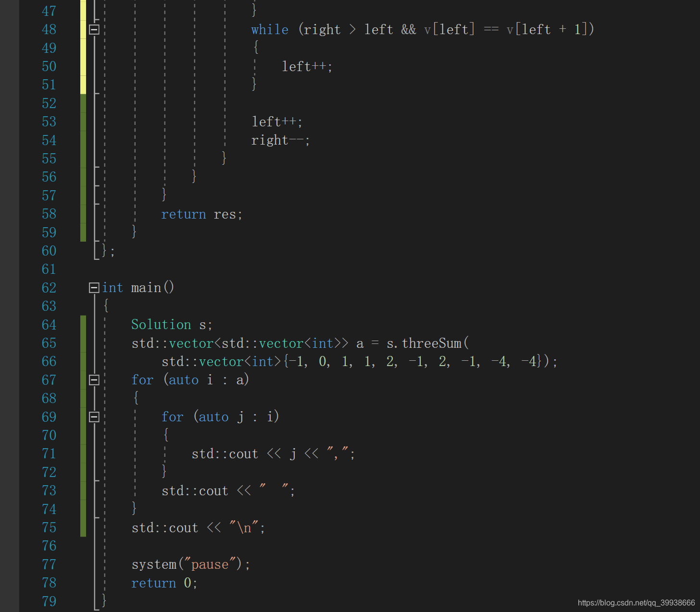Click the 'while' keyword on line 48
Image resolution: width=700 pixels, height=612 pixels.
pyautogui.click(x=270, y=29)
